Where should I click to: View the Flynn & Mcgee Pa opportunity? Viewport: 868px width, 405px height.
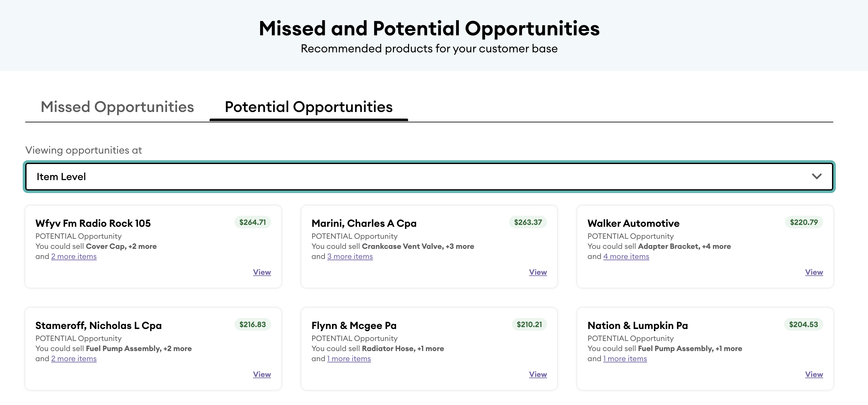pyautogui.click(x=538, y=374)
